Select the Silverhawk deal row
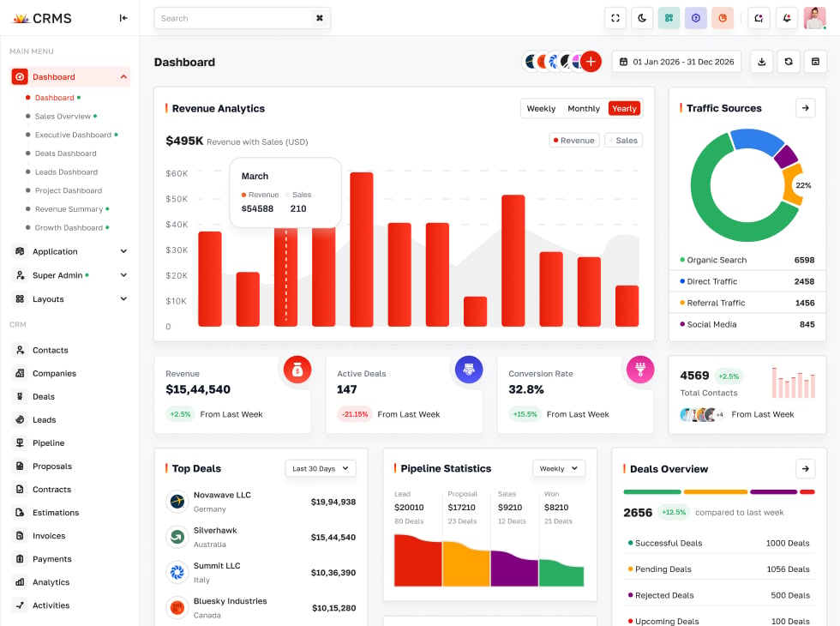Screen dimensions: 840x626 [261, 537]
